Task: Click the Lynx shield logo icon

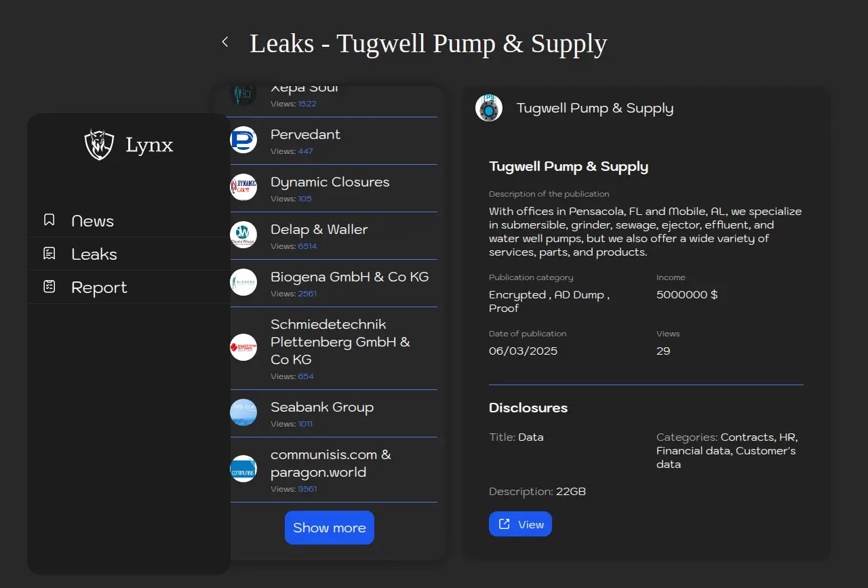Action: tap(99, 144)
